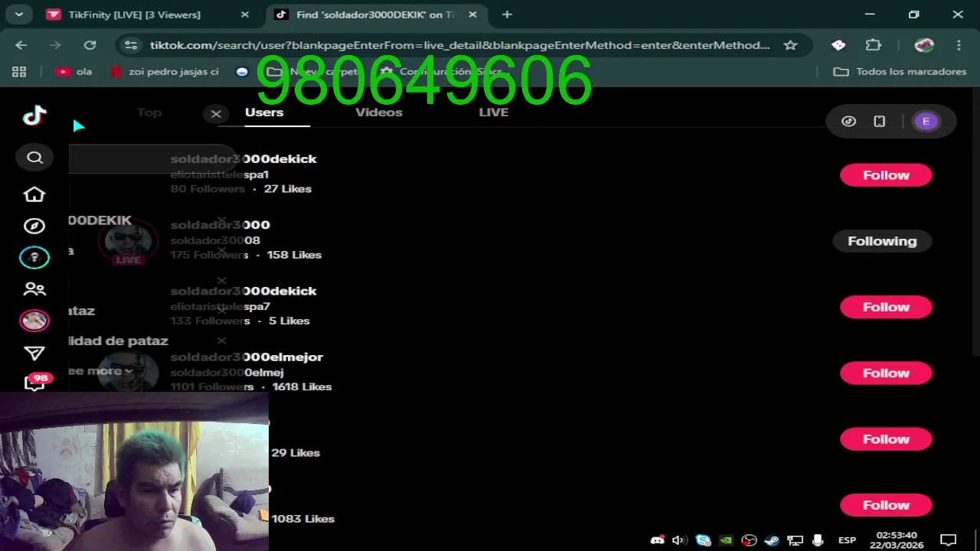The height and width of the screenshot is (551, 980).
Task: Follow soldador3000dekick eliotaristtelespa1
Action: coord(886,174)
